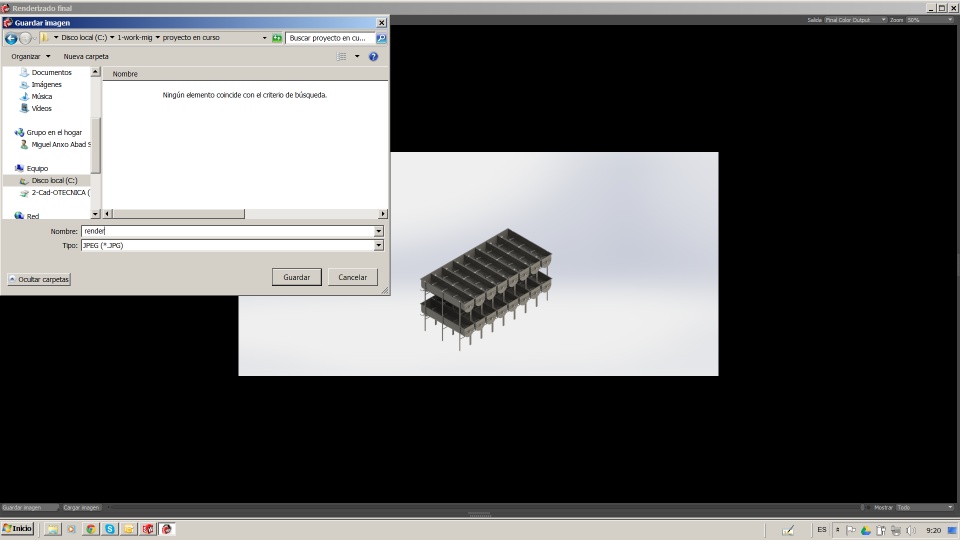The width and height of the screenshot is (960, 540).
Task: Open the Salida Final Color Output dropdown
Action: (855, 20)
